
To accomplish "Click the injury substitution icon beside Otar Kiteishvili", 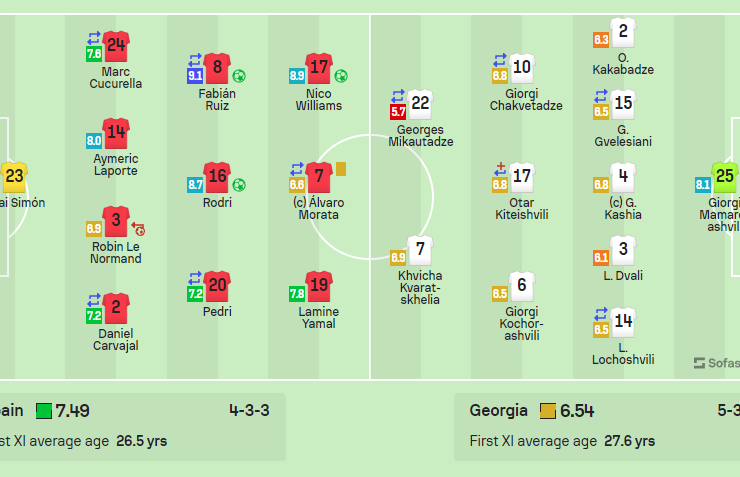I will [x=500, y=168].
